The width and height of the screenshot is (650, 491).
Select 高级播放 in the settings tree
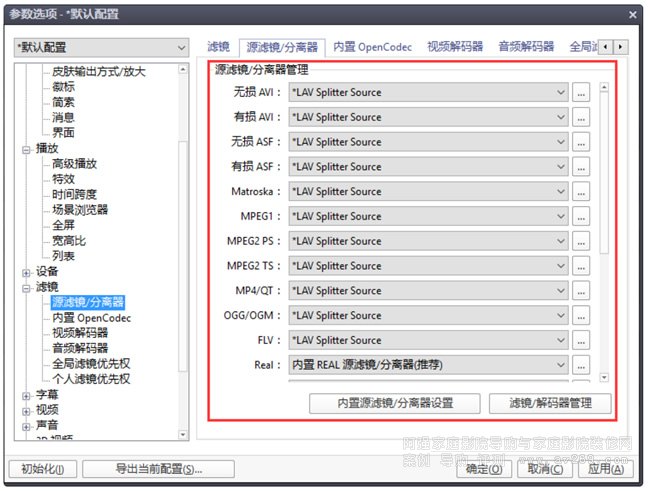(x=74, y=164)
